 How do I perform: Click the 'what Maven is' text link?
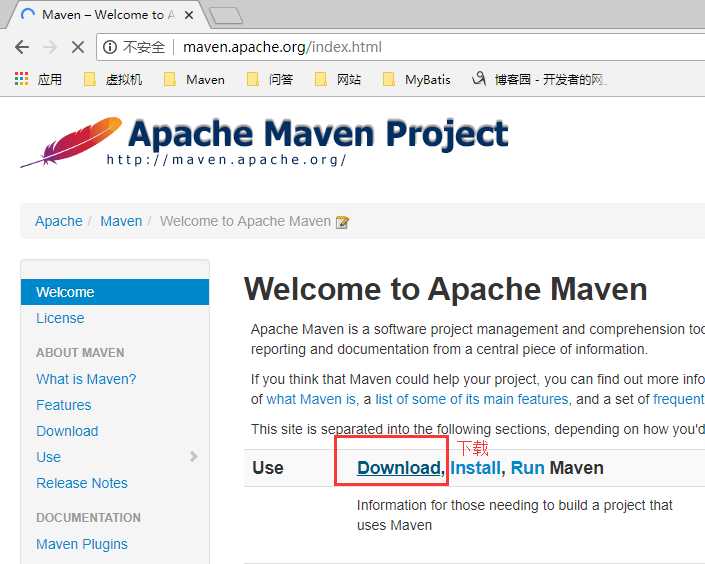pyautogui.click(x=312, y=399)
